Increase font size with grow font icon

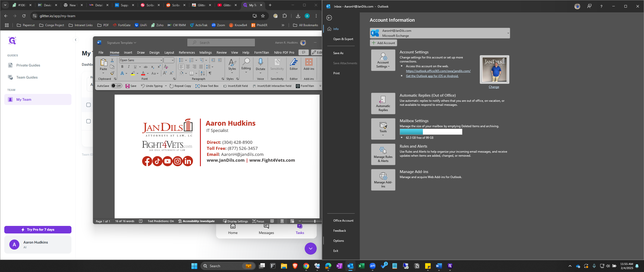click(x=165, y=73)
